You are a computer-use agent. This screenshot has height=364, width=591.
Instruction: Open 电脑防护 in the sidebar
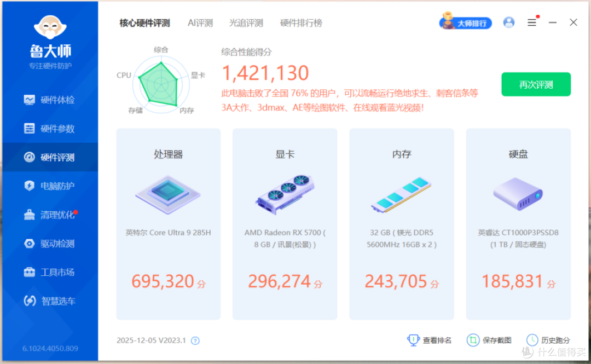50,186
